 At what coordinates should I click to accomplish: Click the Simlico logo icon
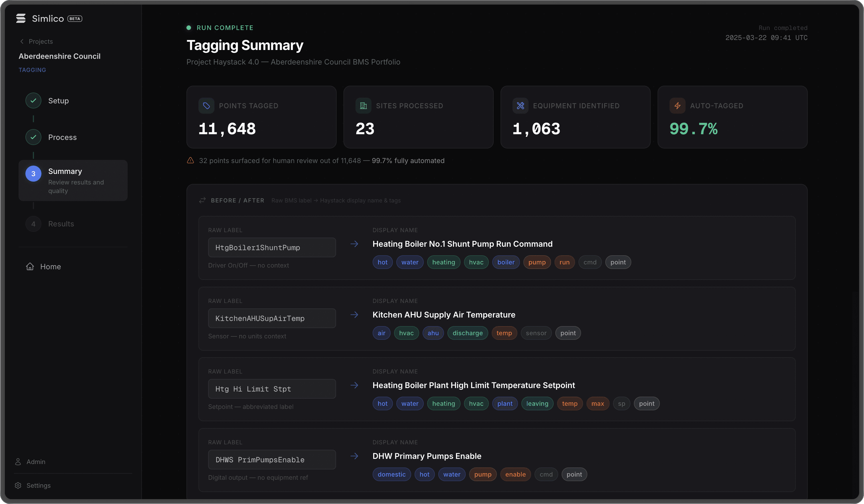(x=21, y=18)
